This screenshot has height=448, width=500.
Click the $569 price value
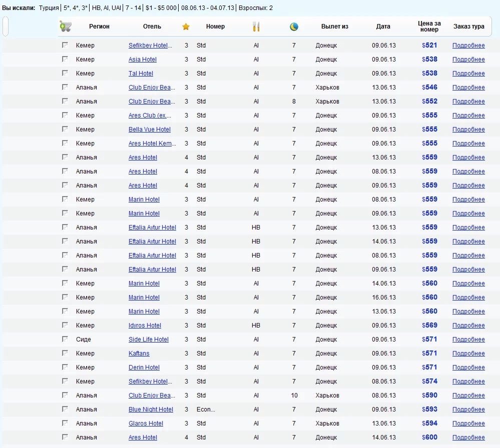click(x=429, y=325)
